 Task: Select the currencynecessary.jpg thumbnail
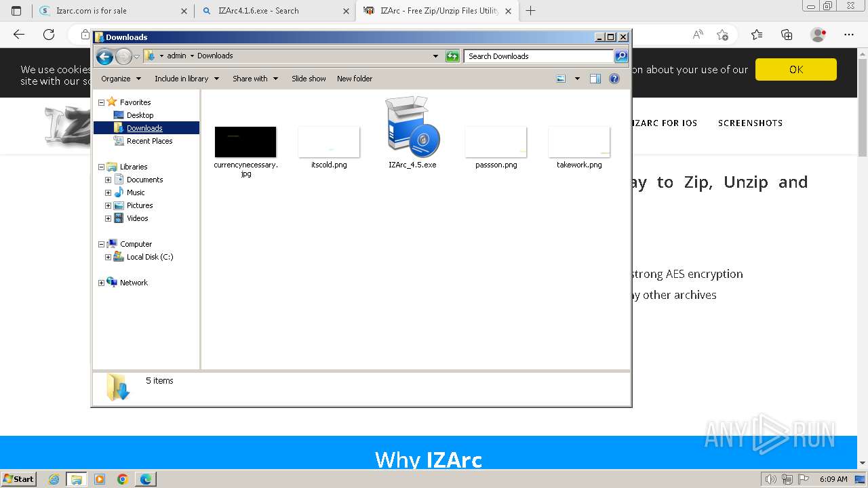pyautogui.click(x=245, y=142)
